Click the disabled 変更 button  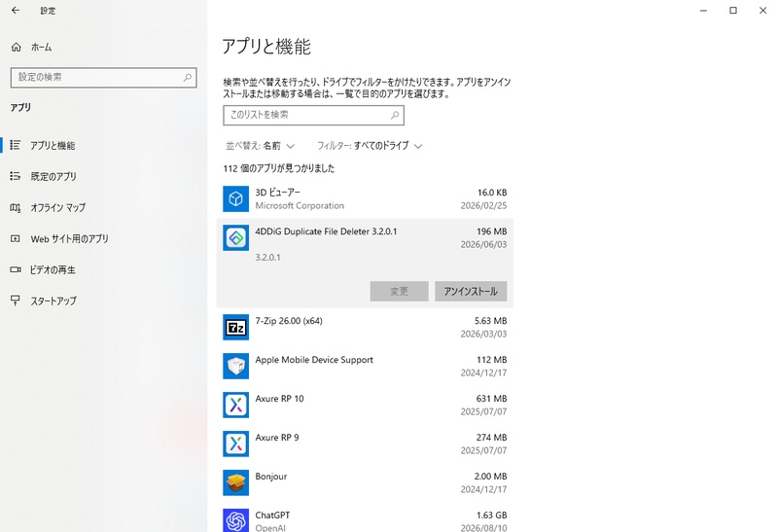399,292
